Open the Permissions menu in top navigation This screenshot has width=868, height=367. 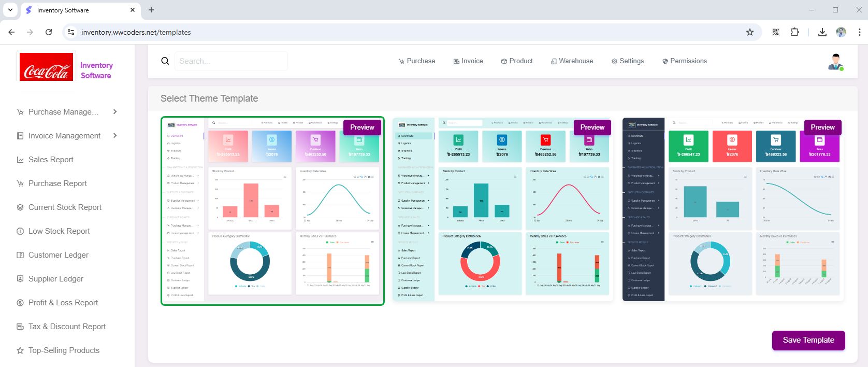pyautogui.click(x=684, y=61)
